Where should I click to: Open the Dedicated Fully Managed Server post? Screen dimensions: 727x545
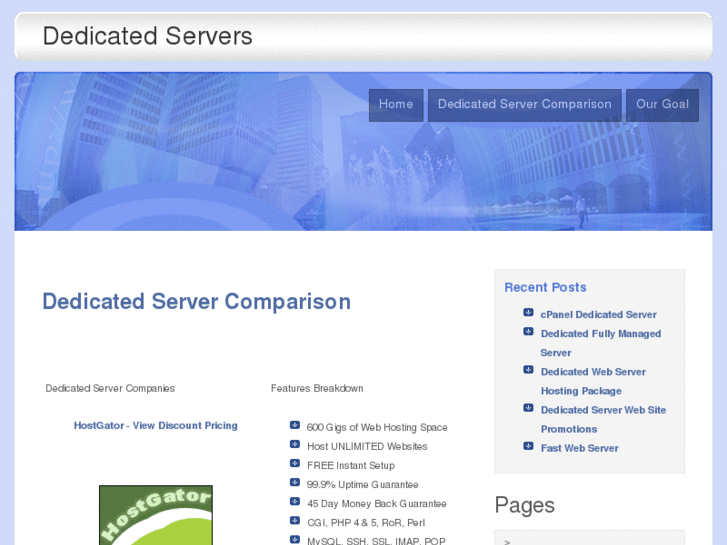pyautogui.click(x=601, y=343)
